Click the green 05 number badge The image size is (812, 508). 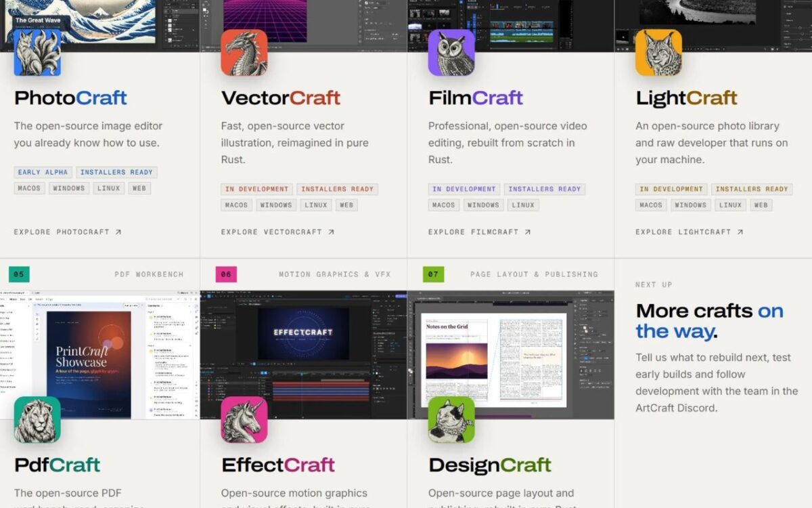(x=19, y=274)
